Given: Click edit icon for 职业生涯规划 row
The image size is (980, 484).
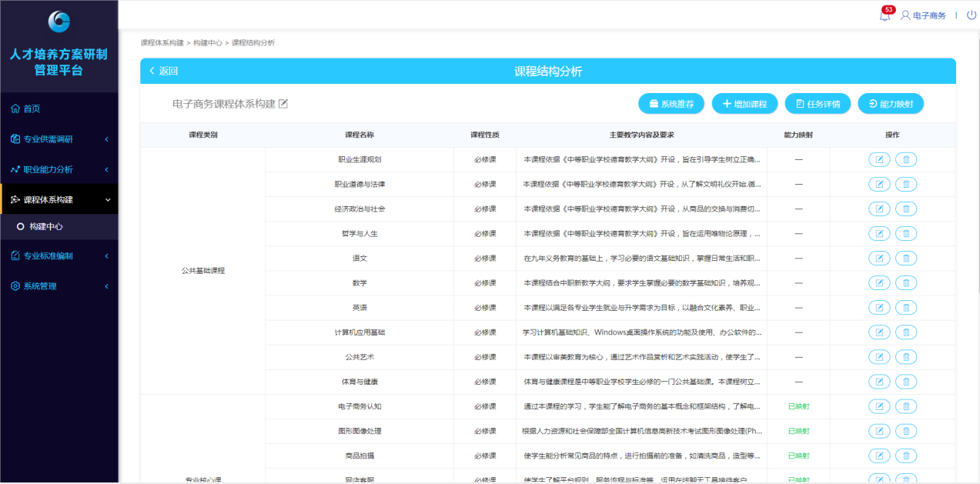Looking at the screenshot, I should pos(879,160).
